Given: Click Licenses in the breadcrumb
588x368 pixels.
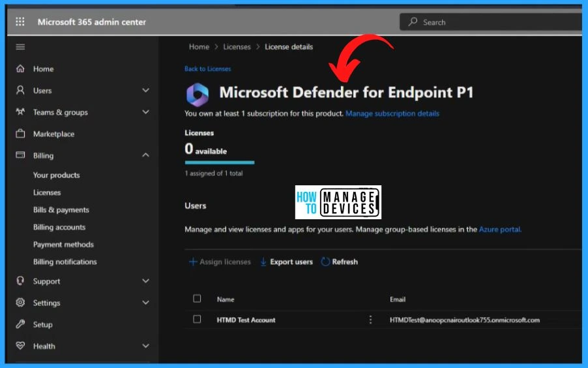Looking at the screenshot, I should (x=237, y=46).
